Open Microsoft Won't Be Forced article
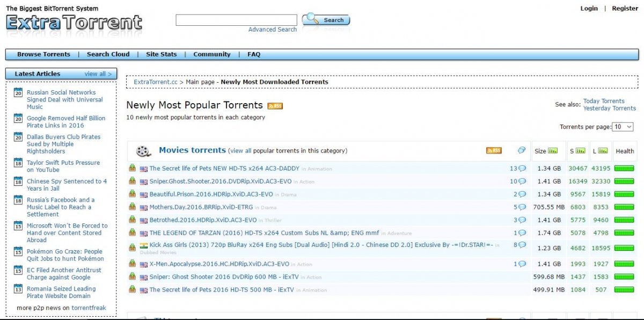Viewport: 644px width, 320px height. click(67, 233)
